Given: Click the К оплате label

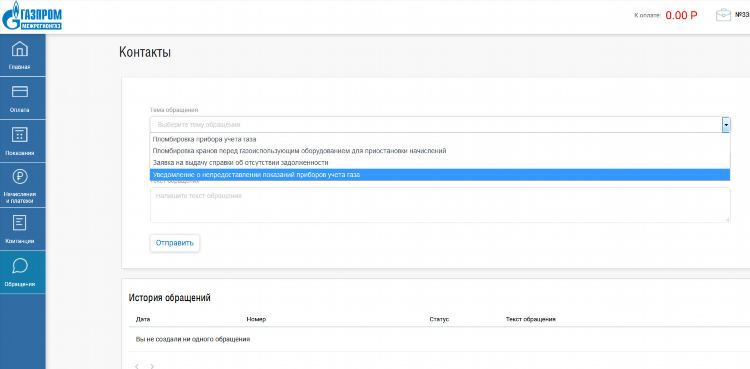Looking at the screenshot, I should point(648,16).
